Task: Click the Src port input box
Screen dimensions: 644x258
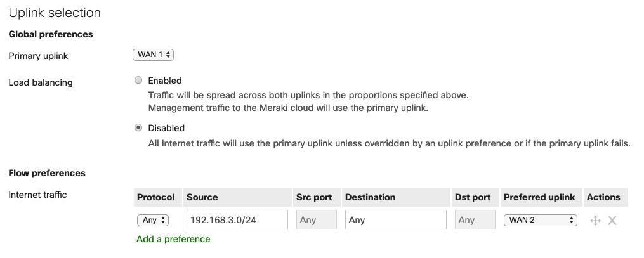Action: [x=315, y=220]
